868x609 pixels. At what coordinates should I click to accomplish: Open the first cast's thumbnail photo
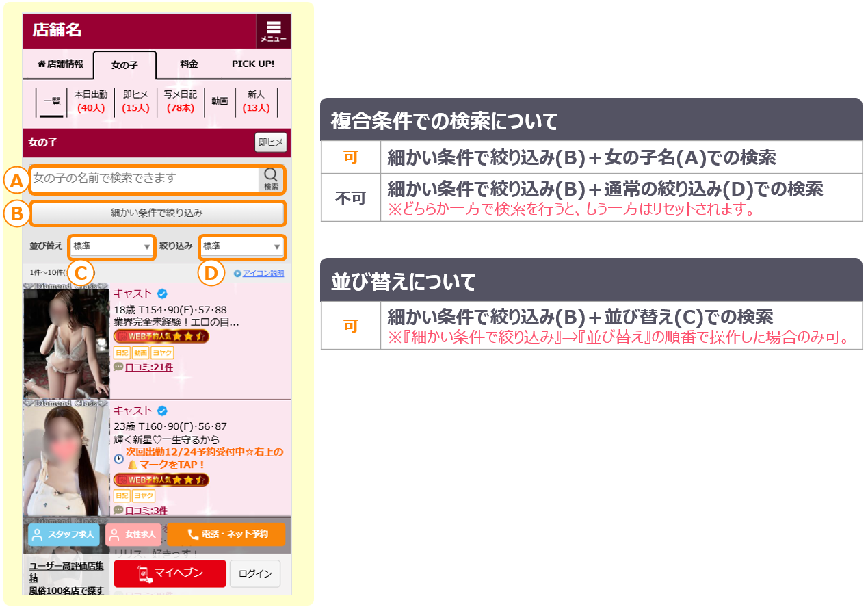(x=66, y=344)
